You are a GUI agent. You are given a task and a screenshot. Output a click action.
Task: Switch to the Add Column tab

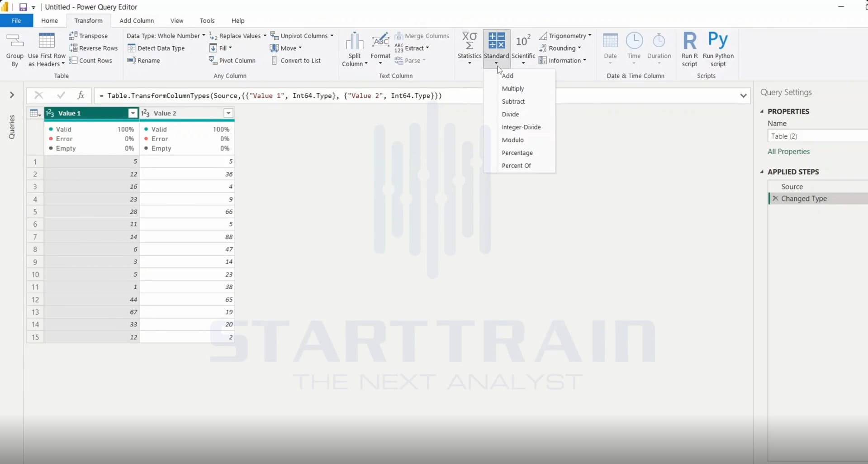(137, 21)
